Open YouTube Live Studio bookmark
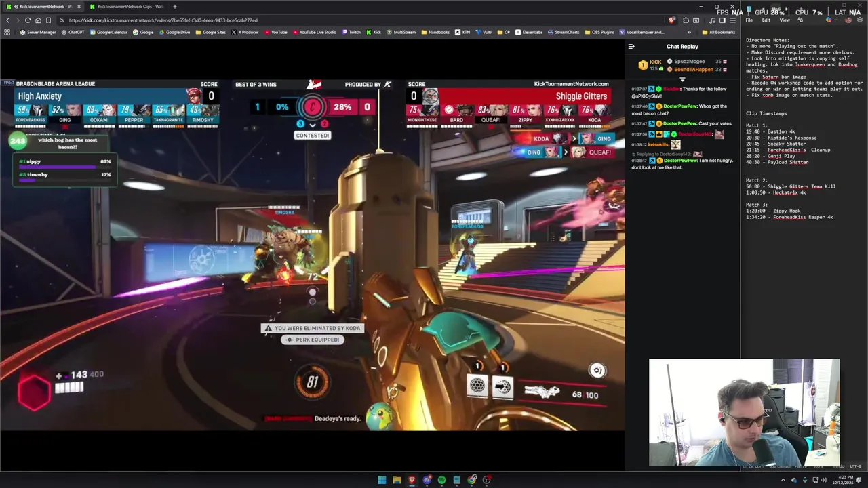 click(314, 32)
